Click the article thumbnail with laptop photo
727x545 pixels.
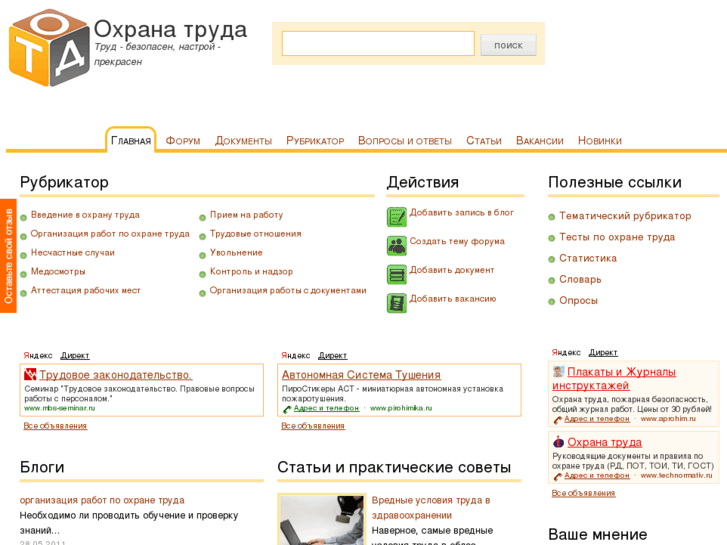click(322, 519)
